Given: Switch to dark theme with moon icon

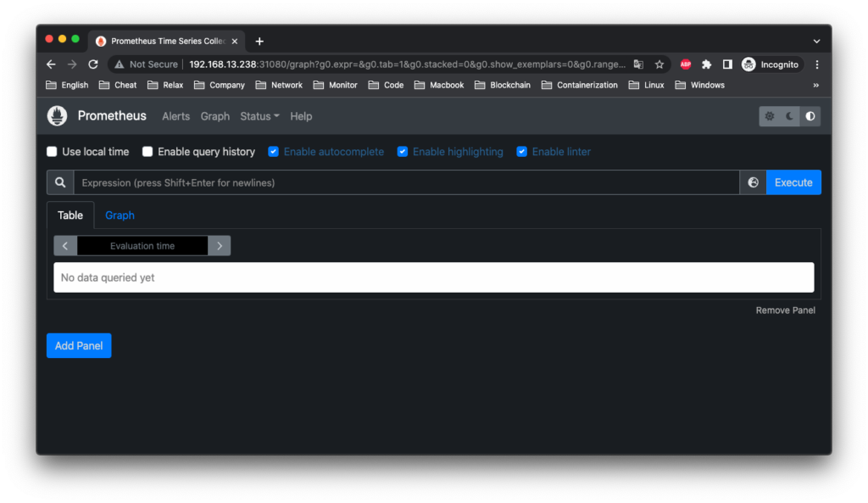Looking at the screenshot, I should (x=789, y=116).
